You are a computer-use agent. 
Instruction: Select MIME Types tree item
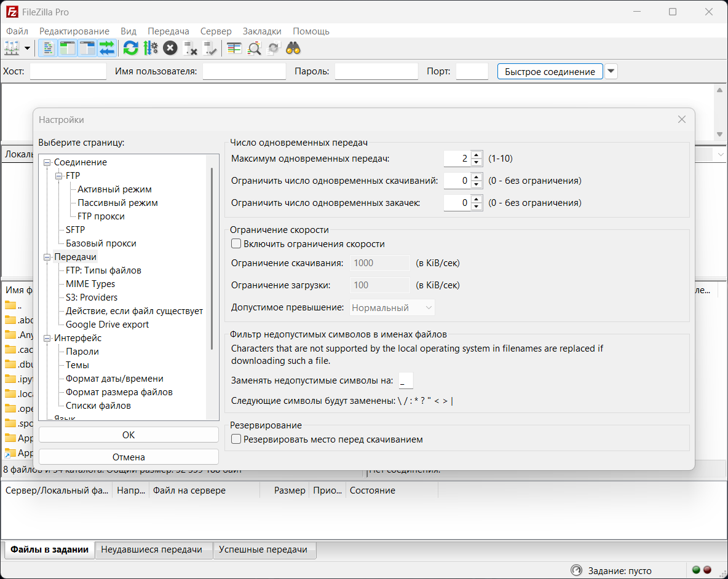point(90,284)
